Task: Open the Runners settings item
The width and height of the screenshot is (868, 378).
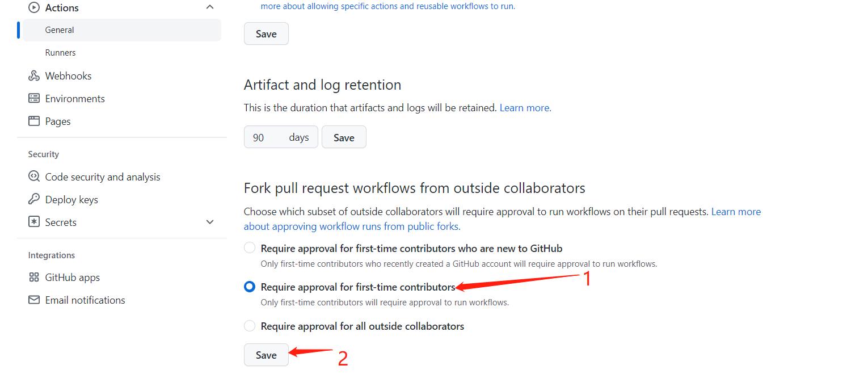Action: [60, 53]
